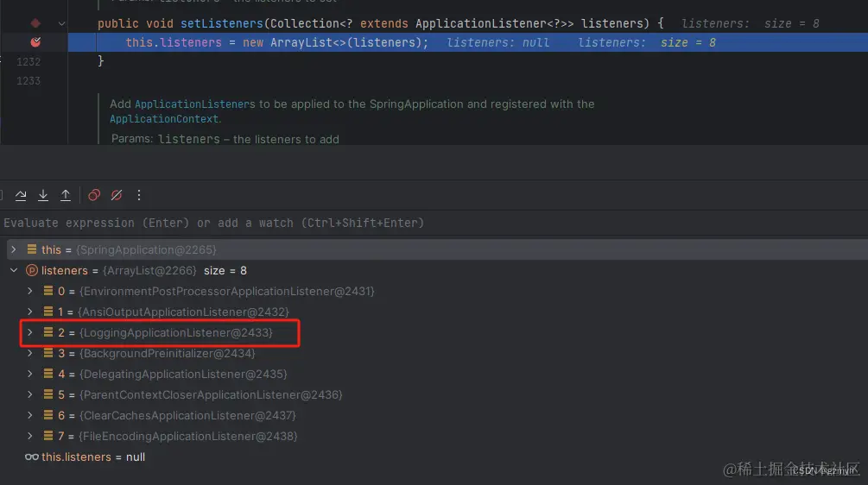This screenshot has height=485, width=868.
Task: Expand element 1 AnsiOutputApplicationListener
Action: point(30,312)
